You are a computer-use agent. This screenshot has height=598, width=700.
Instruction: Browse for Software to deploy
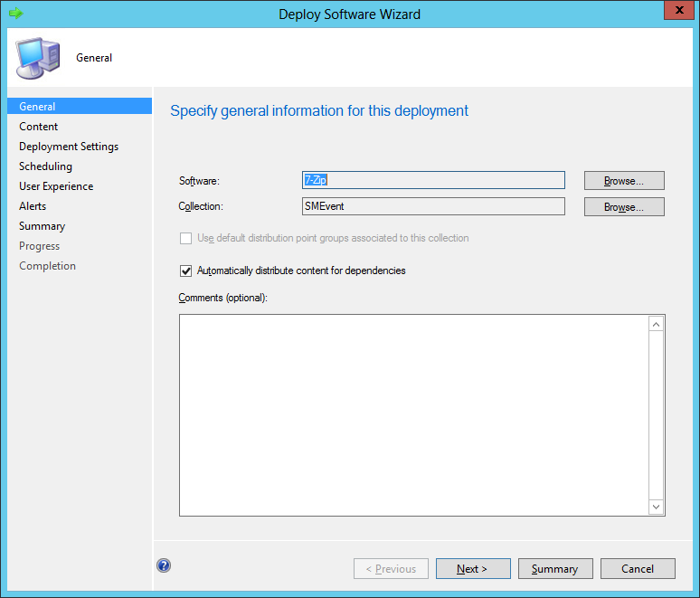[623, 181]
